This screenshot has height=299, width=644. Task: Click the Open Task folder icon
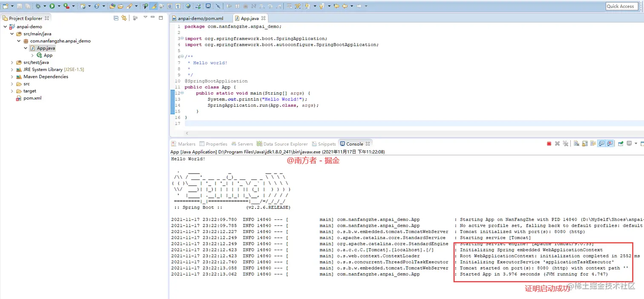[x=121, y=6]
